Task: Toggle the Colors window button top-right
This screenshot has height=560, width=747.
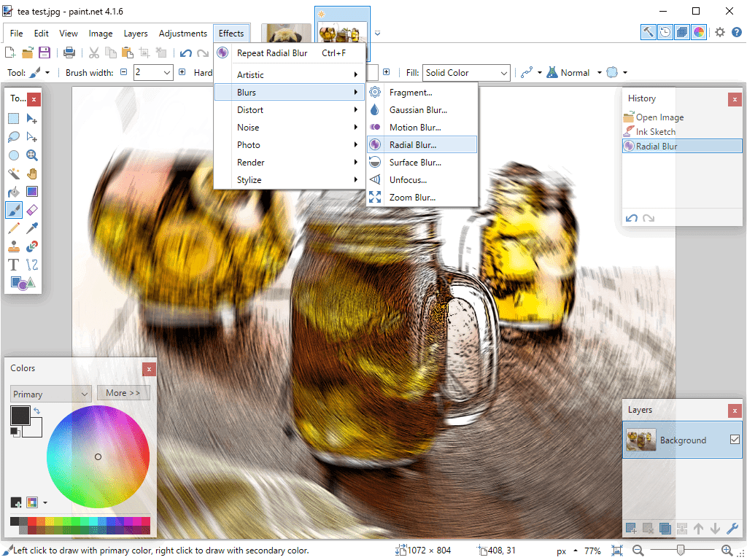Action: [x=698, y=32]
